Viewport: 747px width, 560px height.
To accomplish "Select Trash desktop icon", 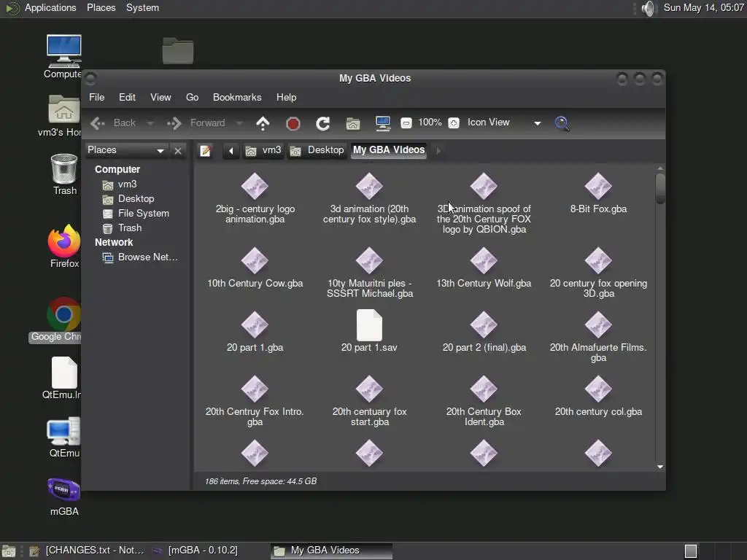I will coord(64,175).
